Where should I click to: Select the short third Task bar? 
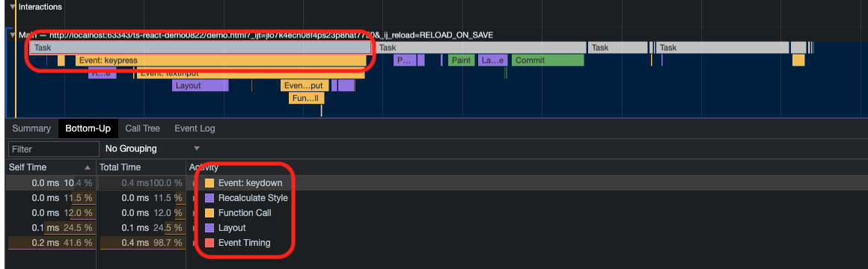click(x=617, y=48)
